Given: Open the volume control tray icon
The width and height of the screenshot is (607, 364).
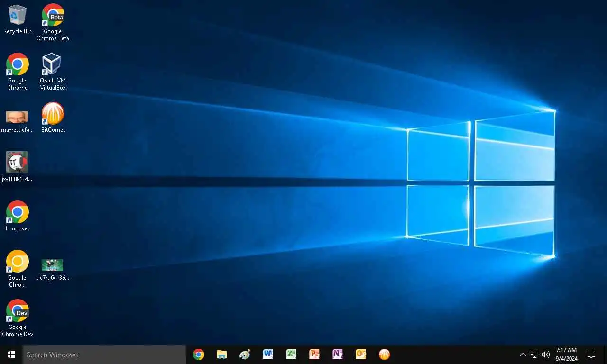Looking at the screenshot, I should coord(546,355).
